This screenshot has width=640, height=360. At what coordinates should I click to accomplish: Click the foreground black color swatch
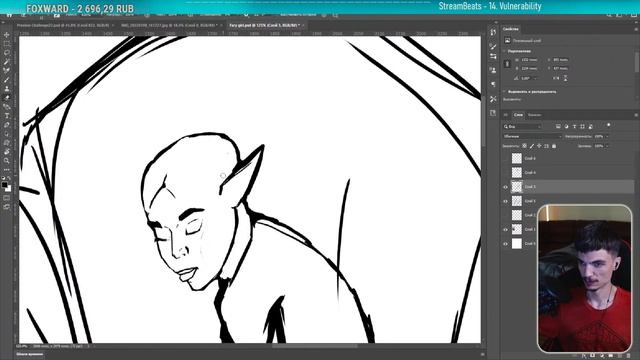(4, 185)
